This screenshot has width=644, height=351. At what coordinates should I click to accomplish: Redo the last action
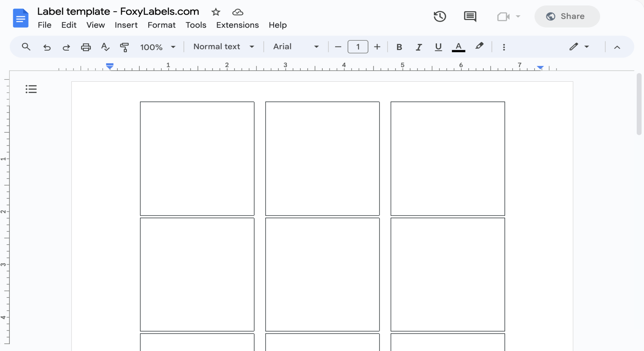point(66,47)
